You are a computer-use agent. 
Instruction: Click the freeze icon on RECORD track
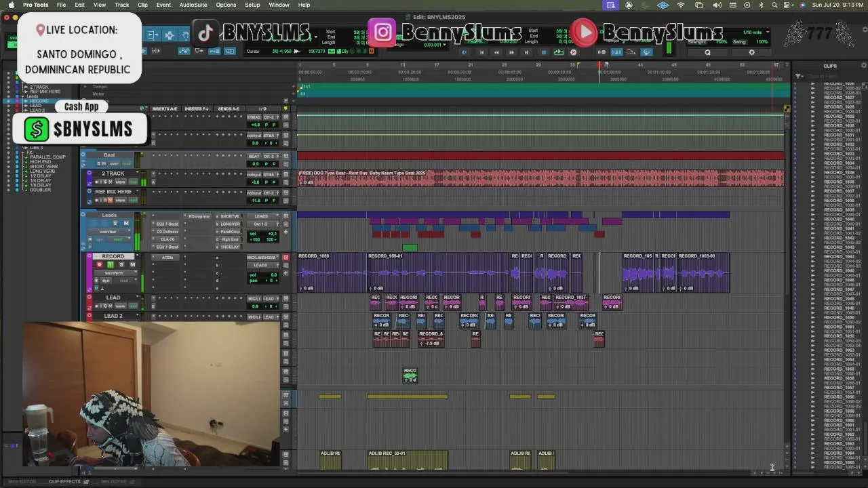click(96, 280)
